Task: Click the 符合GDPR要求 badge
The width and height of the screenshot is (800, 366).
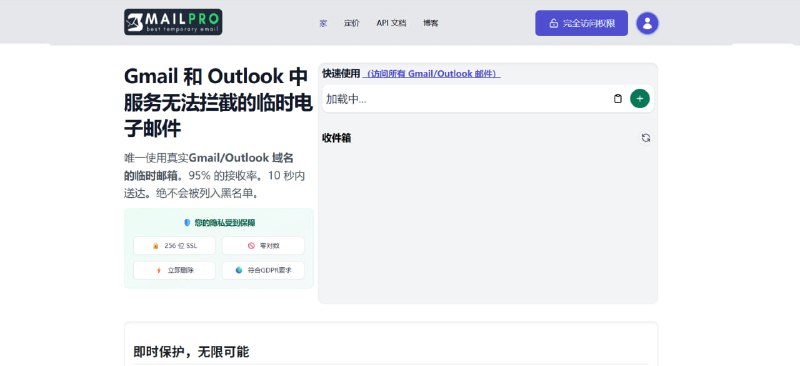Action: pos(263,271)
